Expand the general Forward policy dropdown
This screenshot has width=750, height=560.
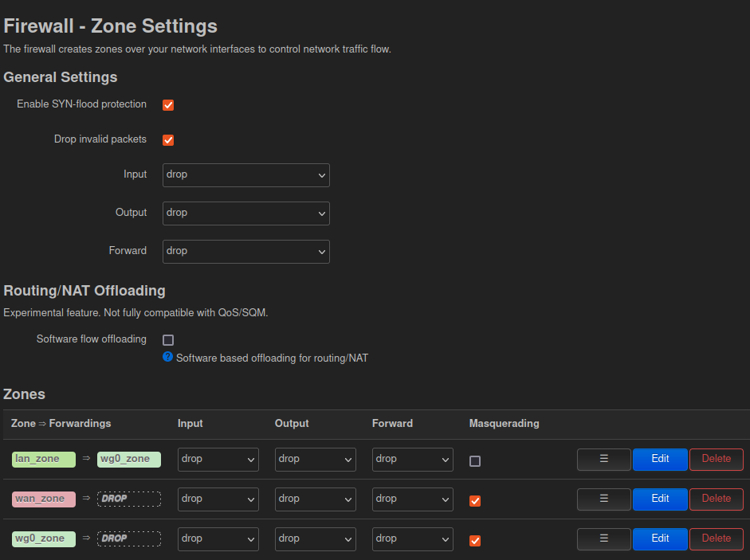click(x=245, y=252)
